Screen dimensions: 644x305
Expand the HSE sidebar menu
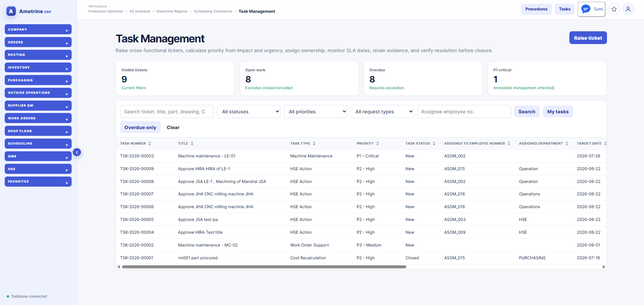click(38, 169)
